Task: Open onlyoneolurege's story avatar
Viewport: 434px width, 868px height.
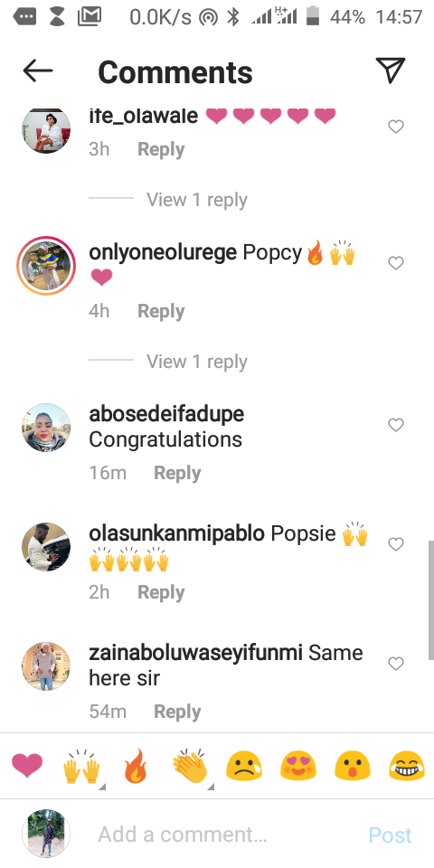Action: [x=46, y=265]
